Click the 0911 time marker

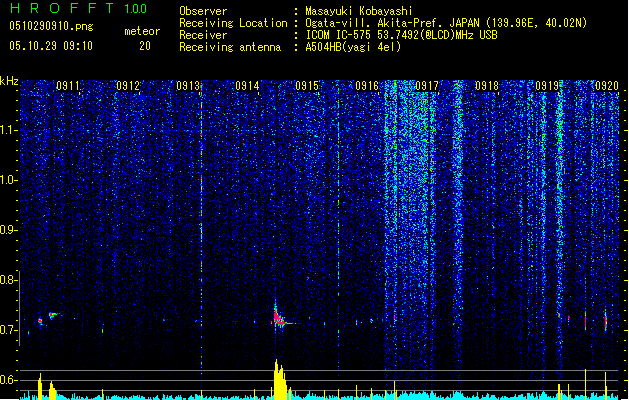(68, 86)
